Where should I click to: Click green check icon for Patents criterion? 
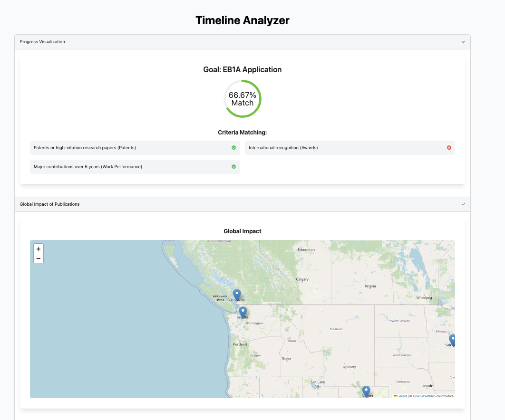tap(234, 148)
